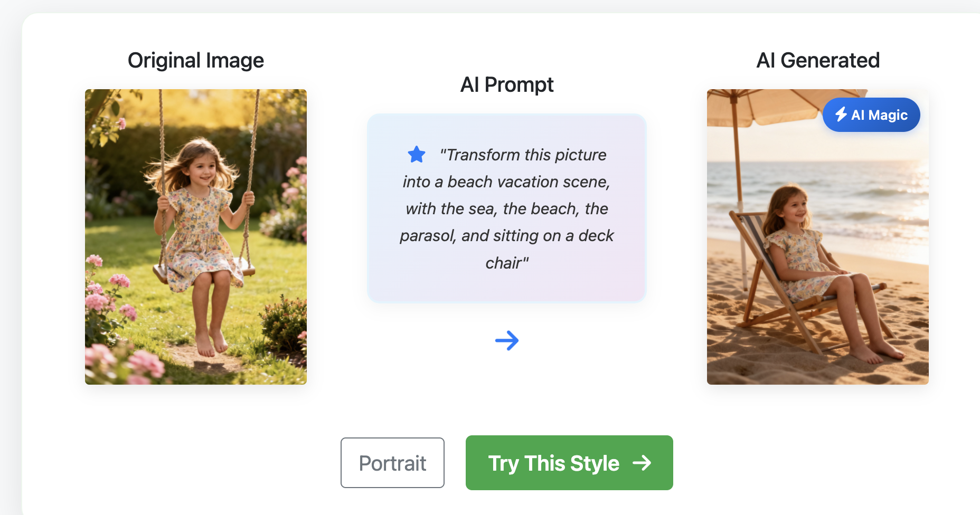Click the AI Prompt heading
This screenshot has height=515, width=980.
[507, 84]
